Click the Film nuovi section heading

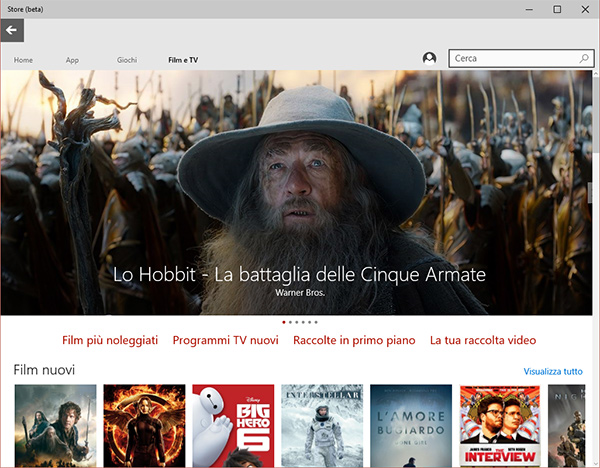pos(44,370)
